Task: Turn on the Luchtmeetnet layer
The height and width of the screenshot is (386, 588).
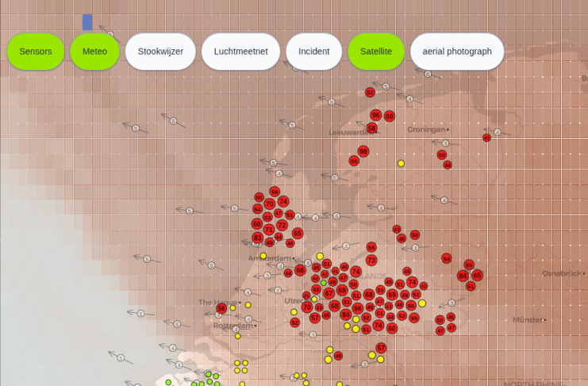Action: 240,52
